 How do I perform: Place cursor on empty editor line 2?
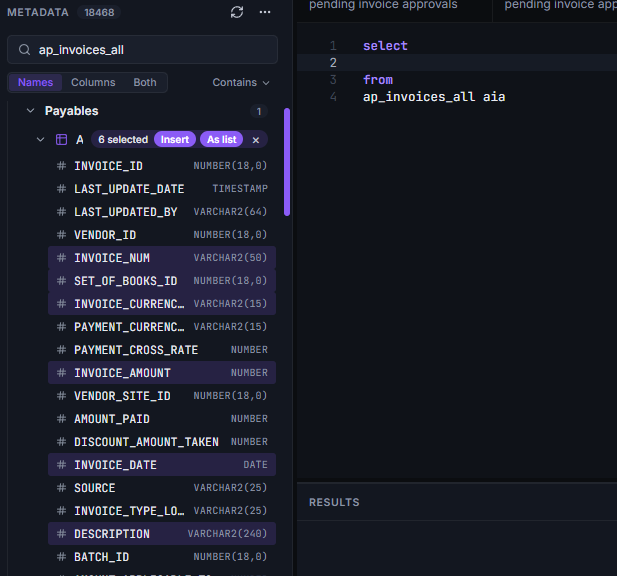coord(456,63)
